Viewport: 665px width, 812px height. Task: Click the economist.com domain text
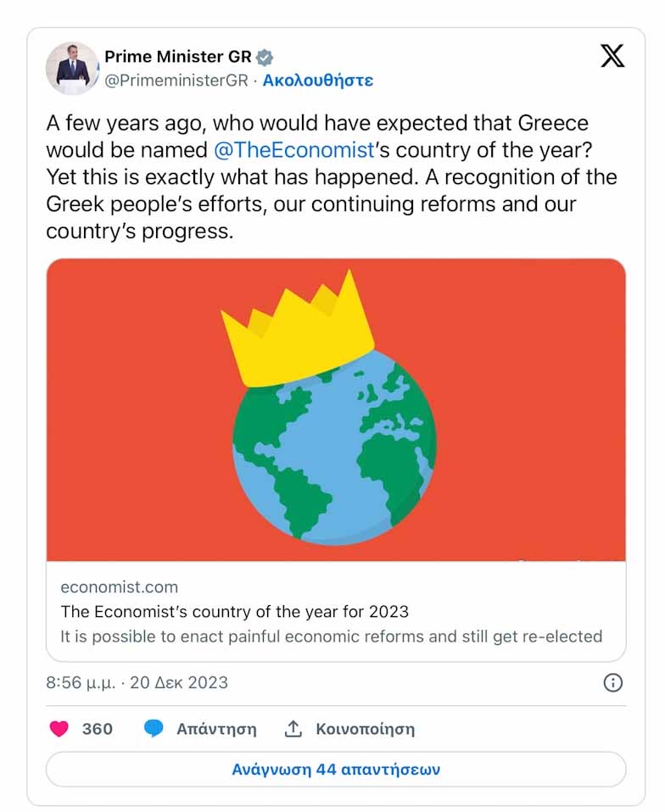[x=120, y=587]
